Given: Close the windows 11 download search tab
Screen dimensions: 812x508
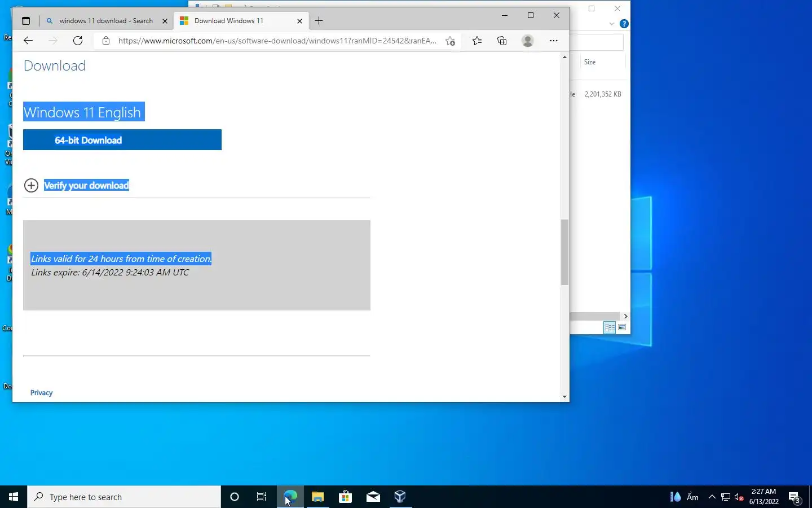Looking at the screenshot, I should coord(165,21).
